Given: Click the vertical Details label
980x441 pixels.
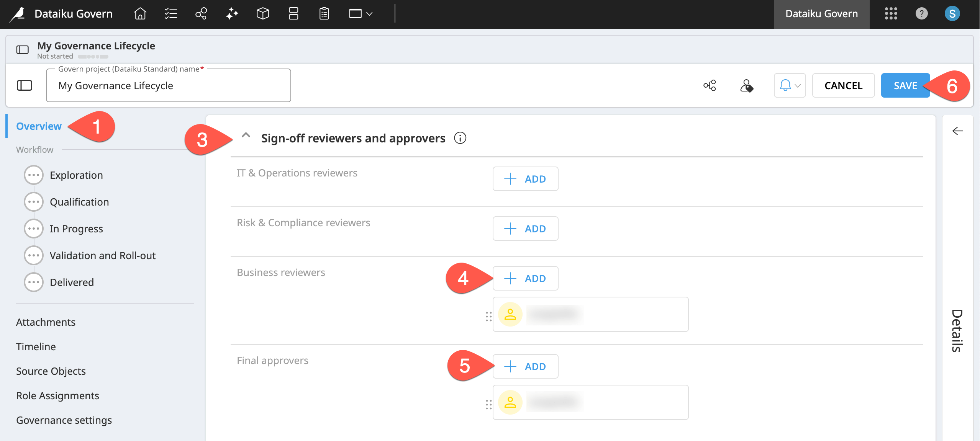Looking at the screenshot, I should tap(957, 330).
